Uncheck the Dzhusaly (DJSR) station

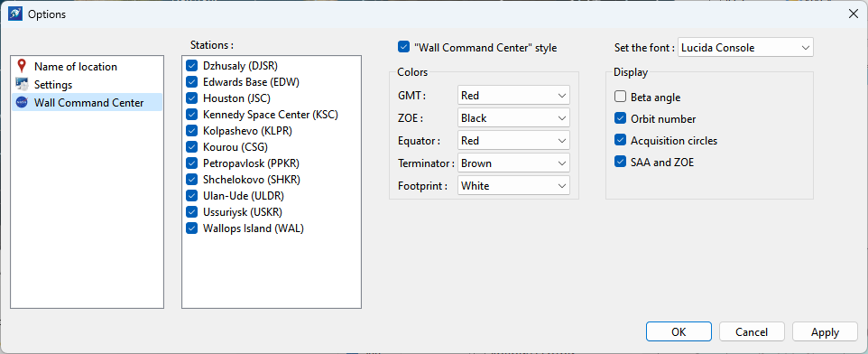click(x=192, y=65)
